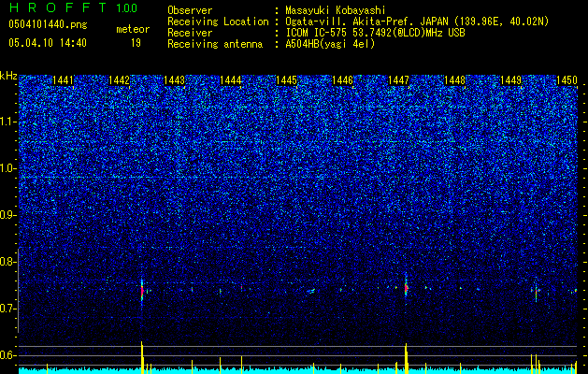Image resolution: width=588 pixels, height=374 pixels.
Task: Click the date stamp 05.04.10 14:40
Action: click(x=48, y=43)
